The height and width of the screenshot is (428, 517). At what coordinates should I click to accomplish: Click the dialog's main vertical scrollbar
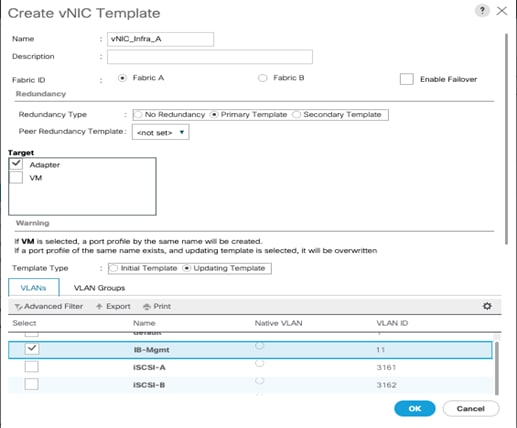coord(507,139)
